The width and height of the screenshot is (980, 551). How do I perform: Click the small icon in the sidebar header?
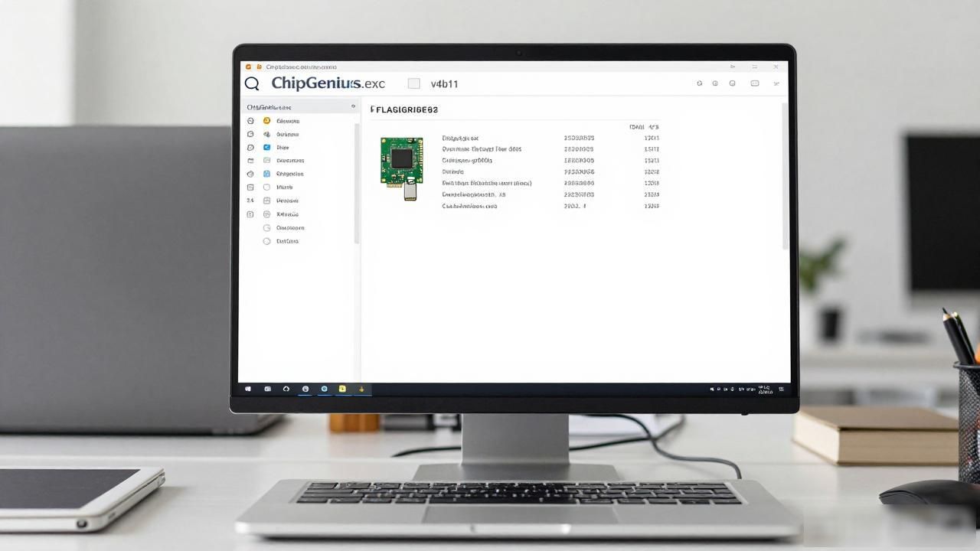pyautogui.click(x=353, y=106)
